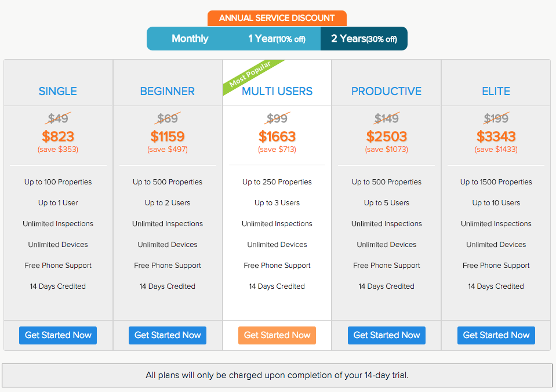Open the MULTI USERS plan heading
The height and width of the screenshot is (392, 556).
pyautogui.click(x=277, y=91)
